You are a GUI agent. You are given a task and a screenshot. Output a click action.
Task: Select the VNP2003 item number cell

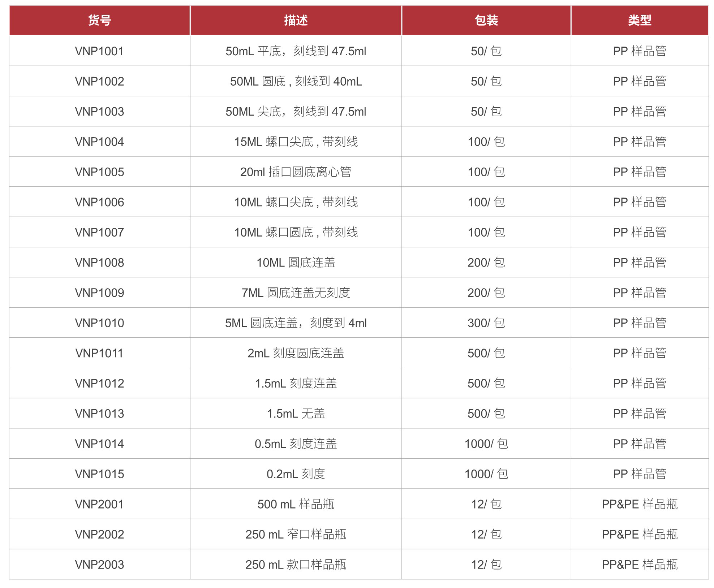point(99,565)
